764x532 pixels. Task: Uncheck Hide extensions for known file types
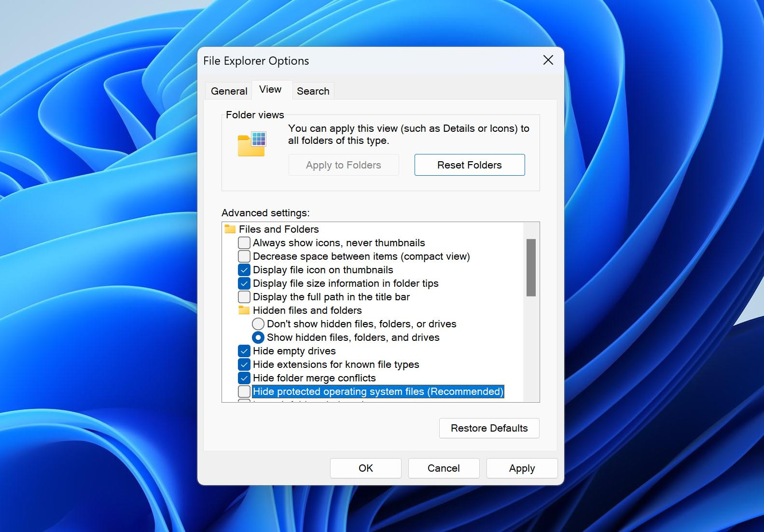[244, 364]
